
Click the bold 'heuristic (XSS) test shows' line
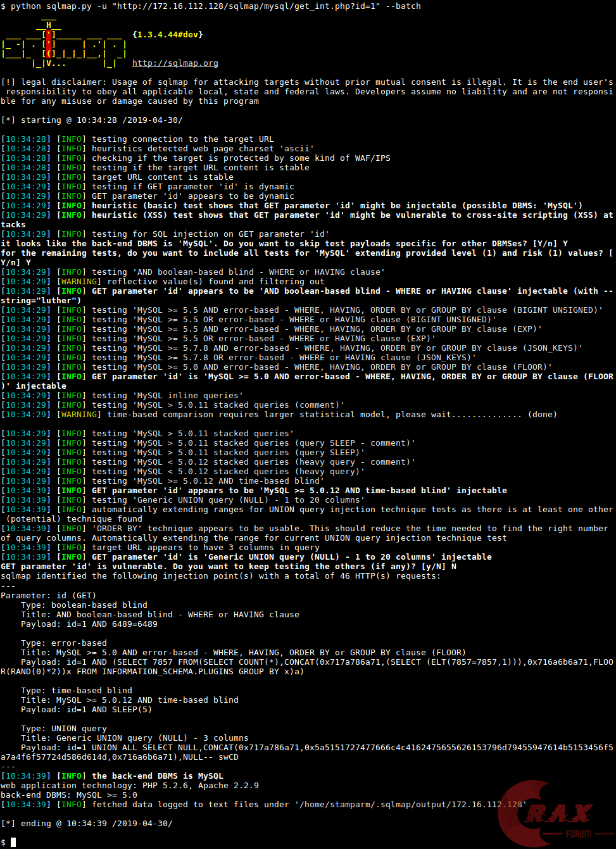307,220
